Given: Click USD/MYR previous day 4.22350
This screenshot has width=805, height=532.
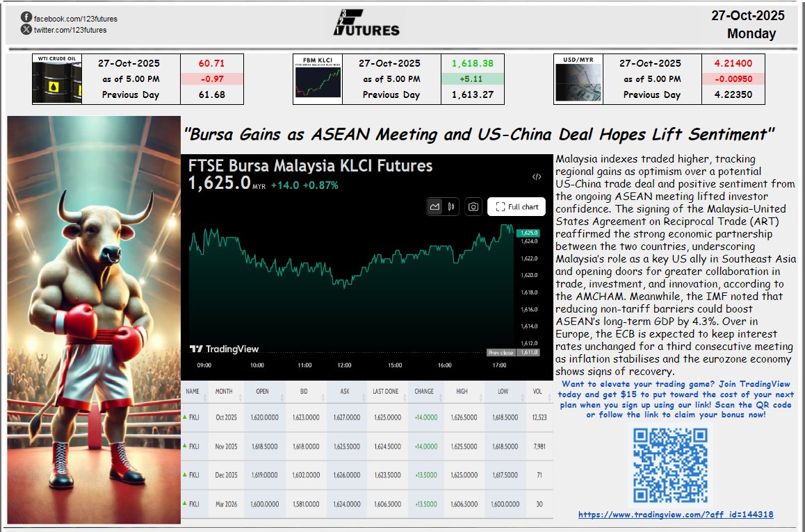Looking at the screenshot, I should [733, 94].
